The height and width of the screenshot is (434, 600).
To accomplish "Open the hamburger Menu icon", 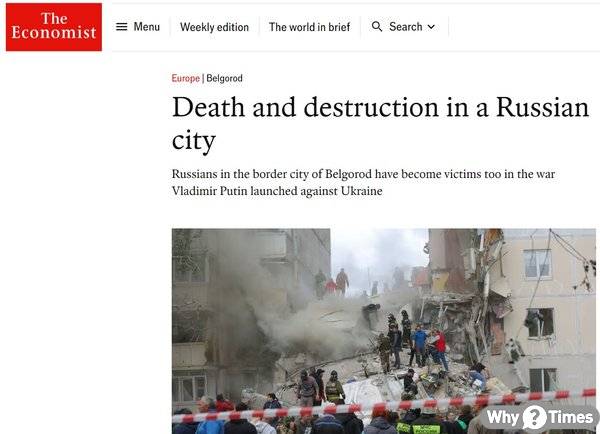I will point(121,27).
